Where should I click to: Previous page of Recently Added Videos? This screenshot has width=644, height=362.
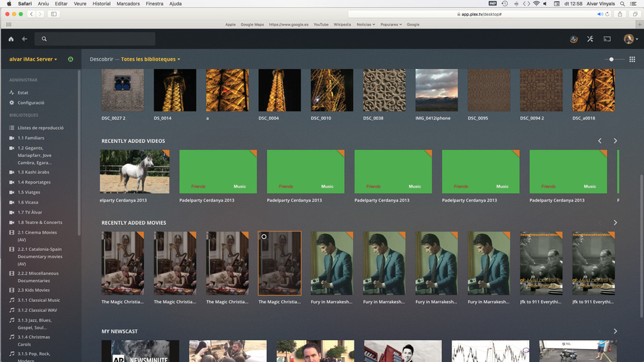click(x=600, y=141)
